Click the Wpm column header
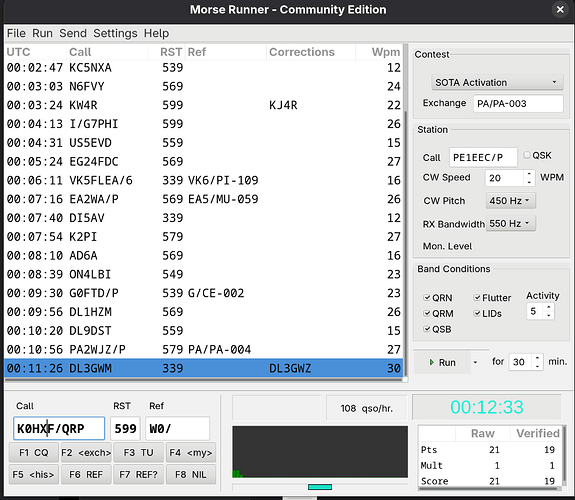This screenshot has width=575, height=500. (379, 52)
